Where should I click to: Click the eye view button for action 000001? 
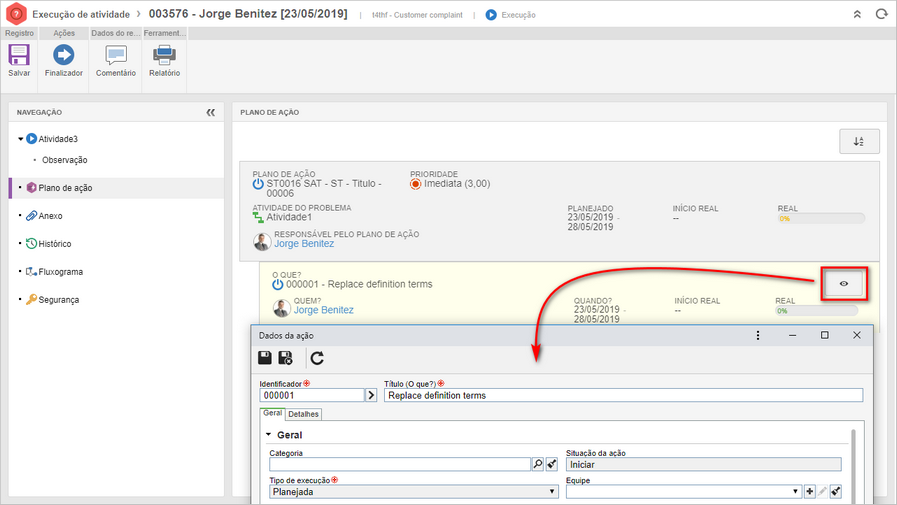[x=844, y=284]
